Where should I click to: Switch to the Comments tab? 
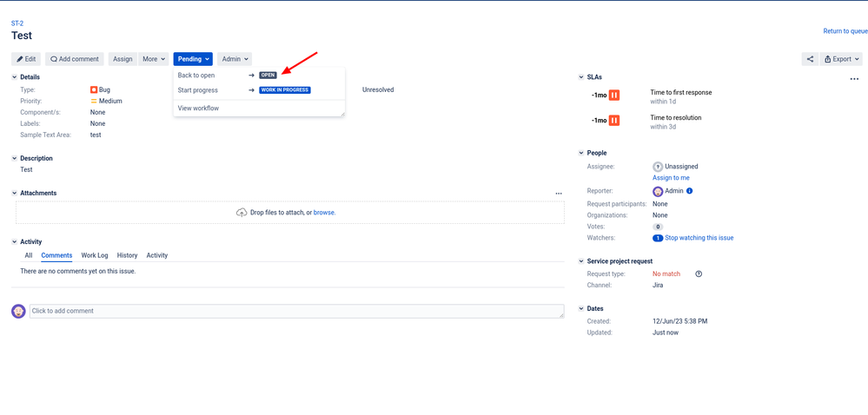point(56,255)
